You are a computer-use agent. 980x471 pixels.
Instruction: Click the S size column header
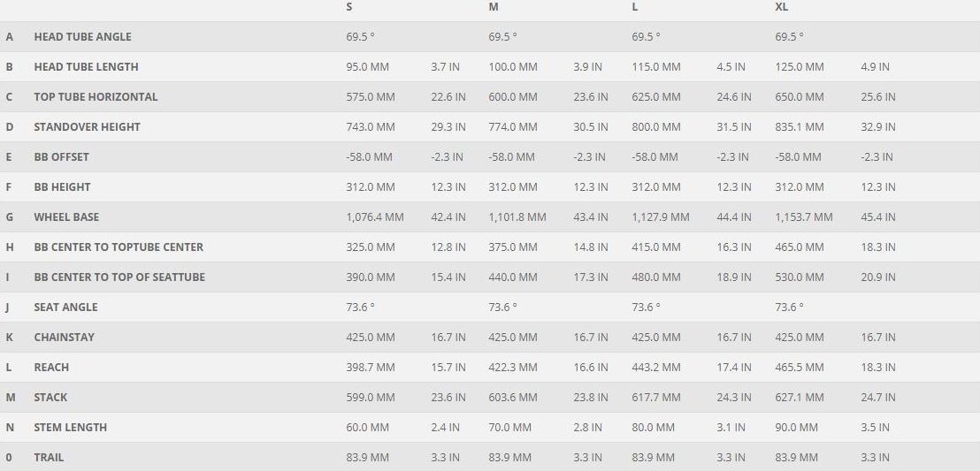pyautogui.click(x=349, y=7)
